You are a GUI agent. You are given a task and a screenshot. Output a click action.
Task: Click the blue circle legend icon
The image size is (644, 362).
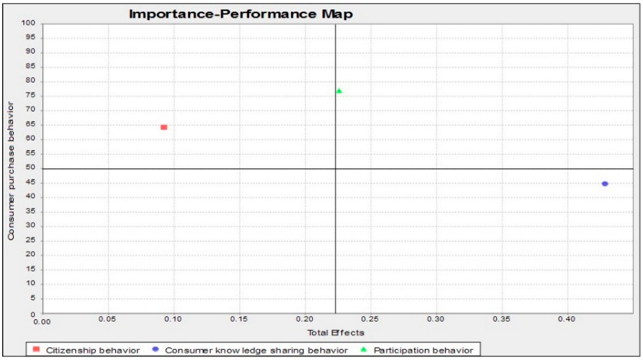click(x=155, y=349)
